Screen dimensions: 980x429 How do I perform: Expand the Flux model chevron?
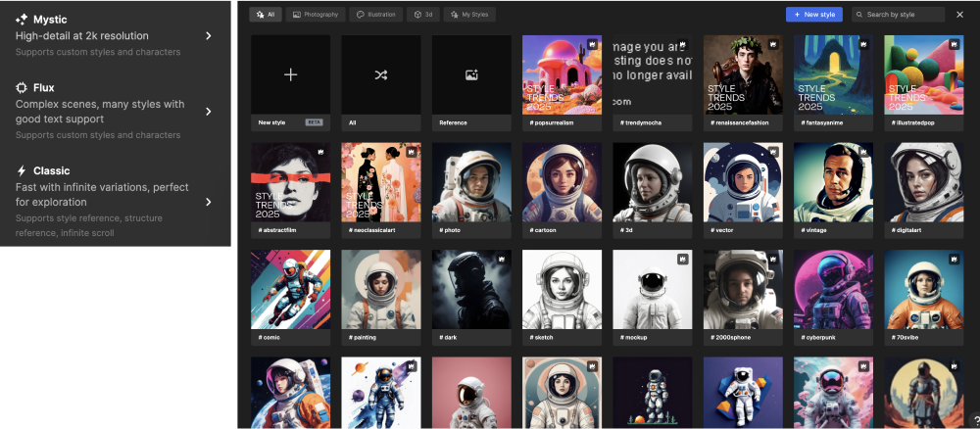click(209, 111)
